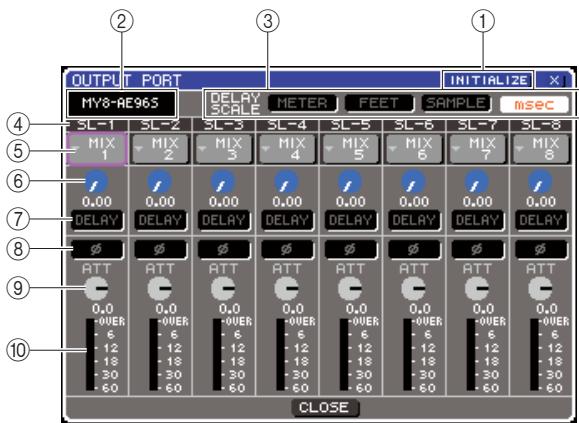
Task: Toggle phase invert for SL-3
Action: click(x=224, y=250)
